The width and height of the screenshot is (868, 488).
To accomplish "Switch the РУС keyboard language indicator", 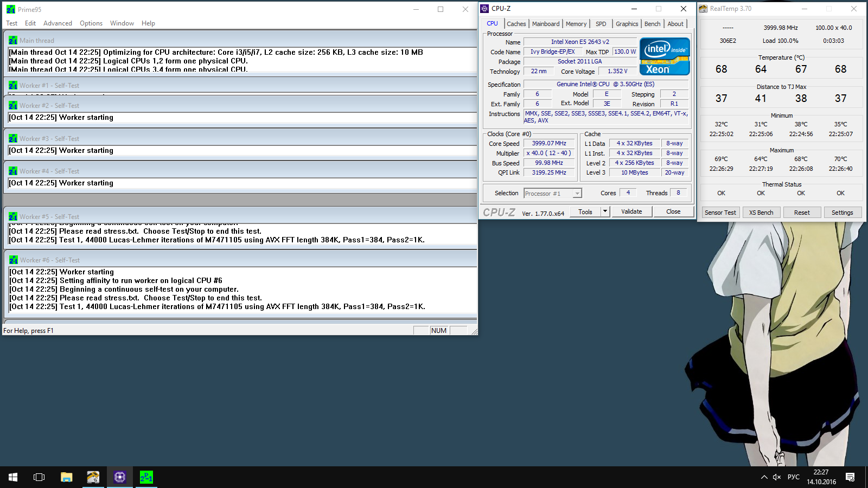I will point(794,477).
